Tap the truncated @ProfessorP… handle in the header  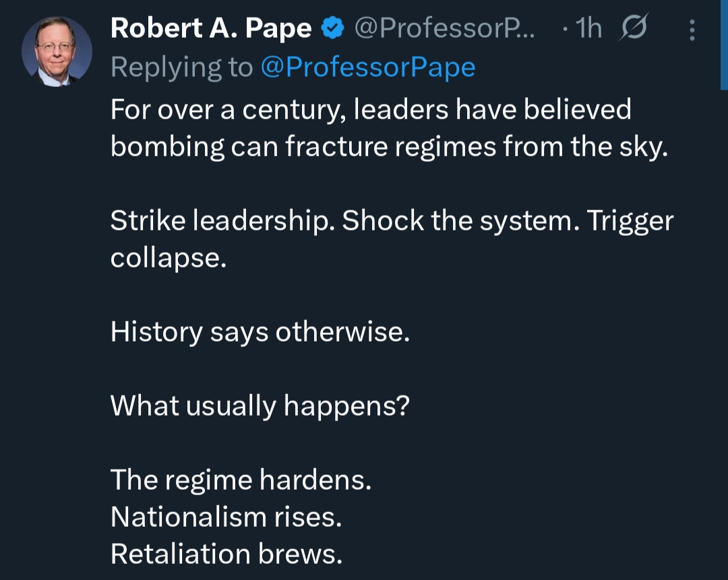444,29
